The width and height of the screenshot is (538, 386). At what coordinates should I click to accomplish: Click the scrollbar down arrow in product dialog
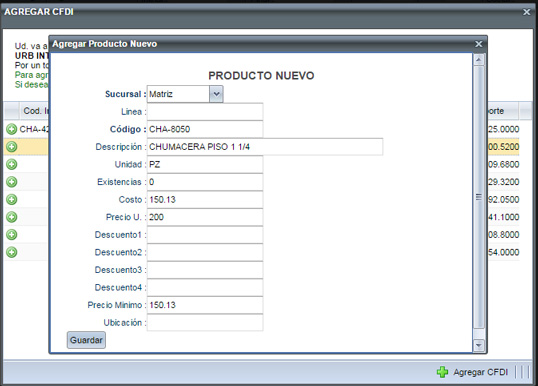[x=479, y=345]
